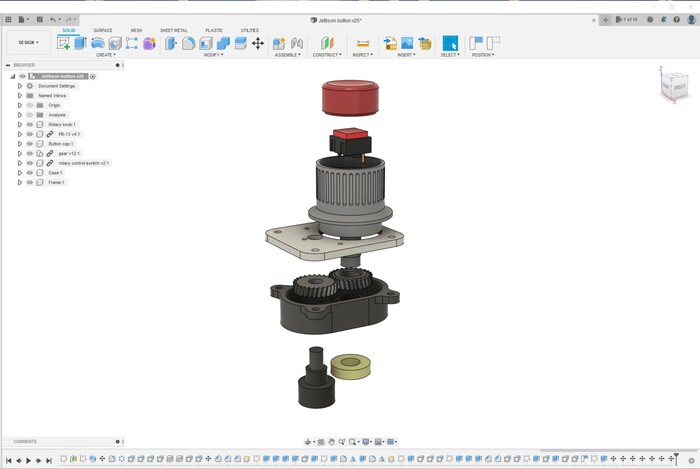Click the timeline play button
Viewport: 700px width, 469px height.
click(x=28, y=460)
